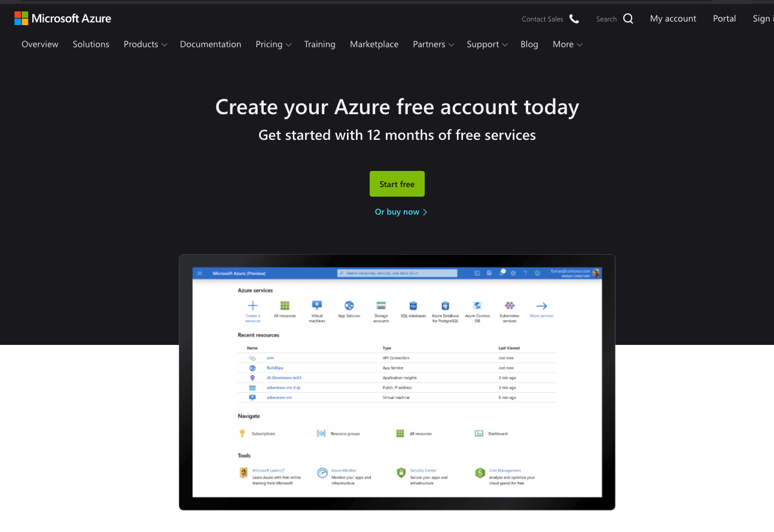Click the user avatar in portal header
Viewport: 774px width, 532px height.
click(596, 273)
